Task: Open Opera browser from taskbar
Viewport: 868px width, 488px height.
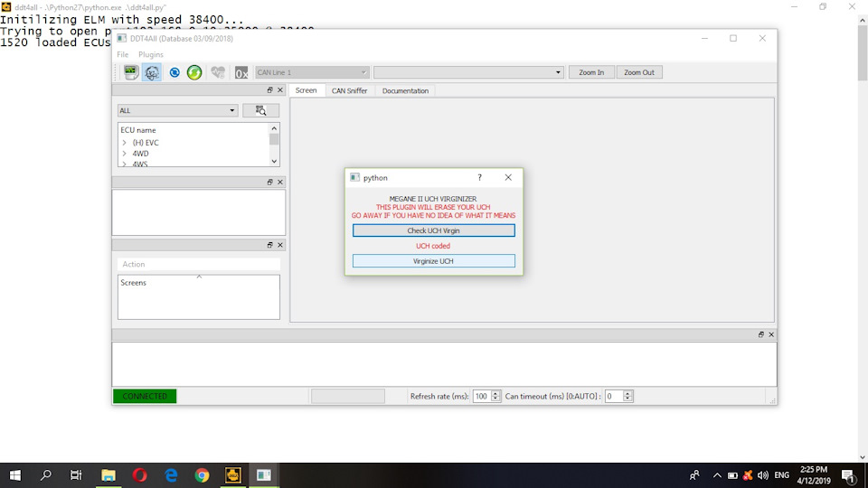Action: (139, 475)
